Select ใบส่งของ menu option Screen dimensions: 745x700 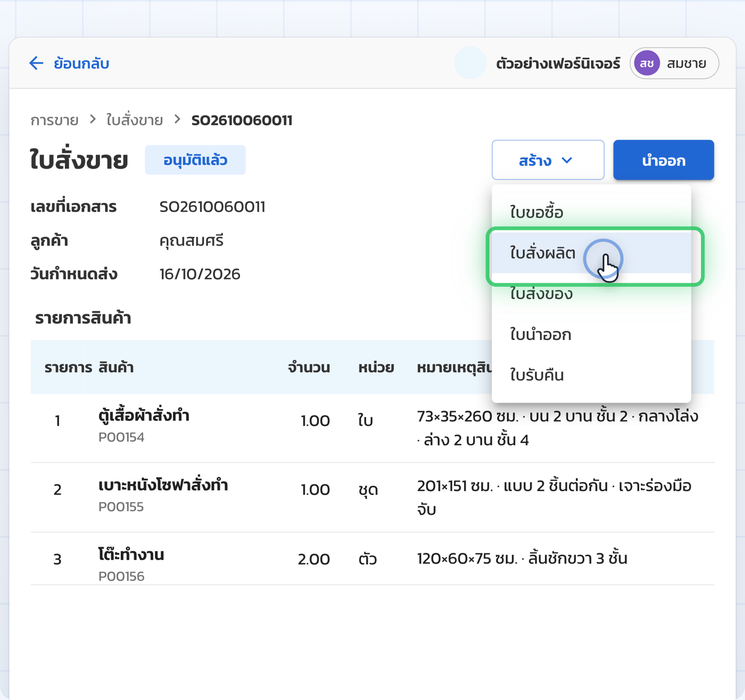coord(591,294)
